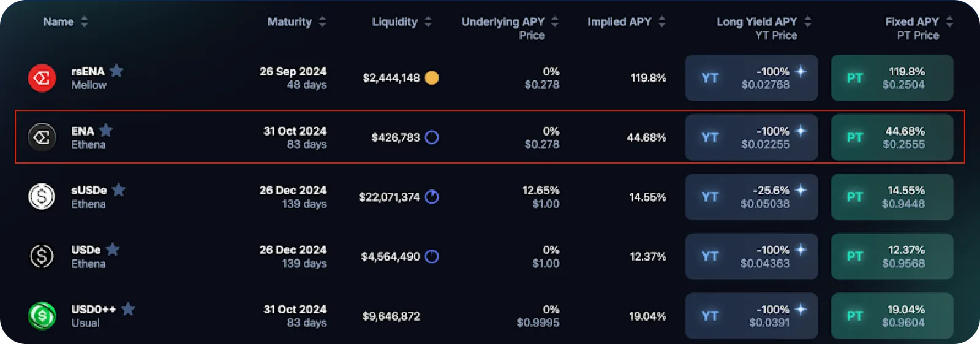Click the sparkle icon in sUSDe YT button
This screenshot has width=980, height=344.
[x=801, y=190]
